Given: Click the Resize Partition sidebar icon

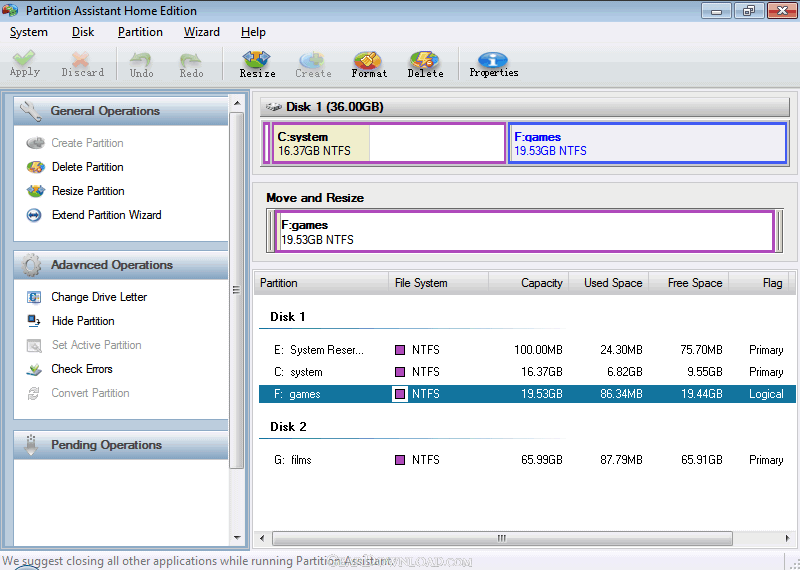Looking at the screenshot, I should tap(35, 191).
